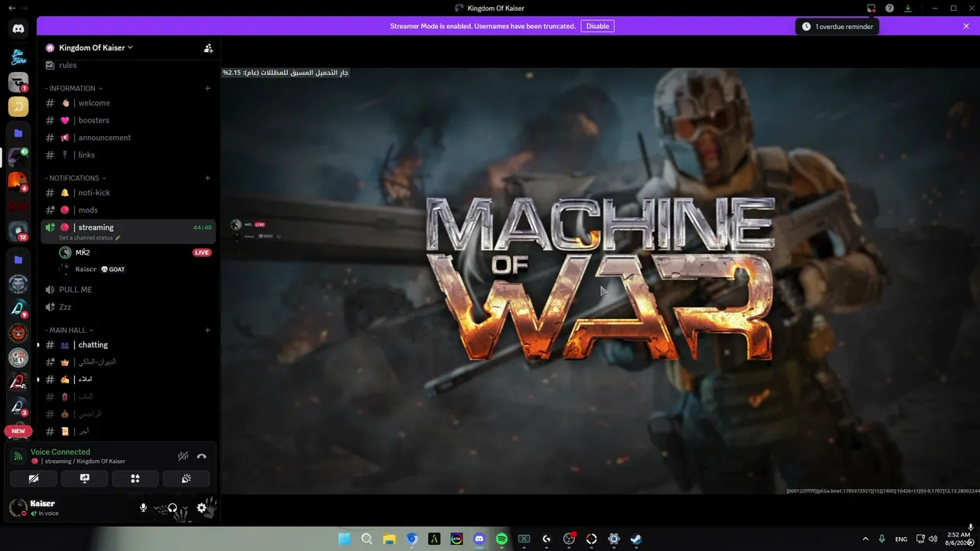Join the PULL ME voice channel
This screenshot has height=551, width=980.
(x=128, y=290)
